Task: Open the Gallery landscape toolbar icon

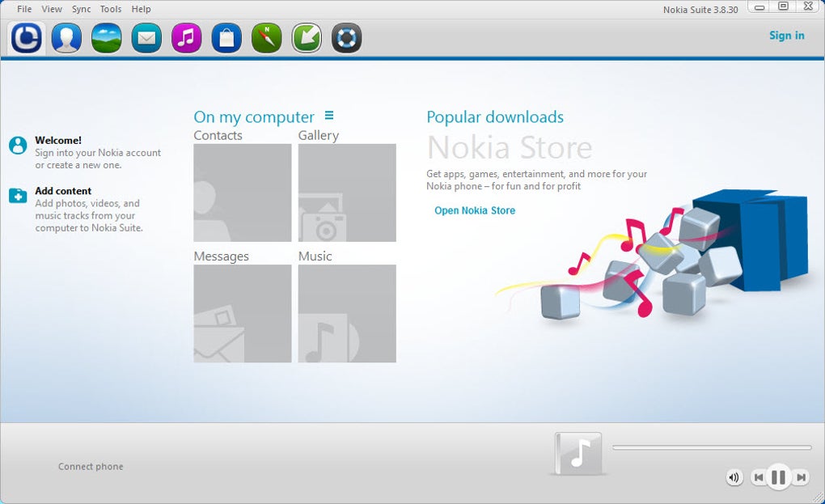Action: (106, 38)
